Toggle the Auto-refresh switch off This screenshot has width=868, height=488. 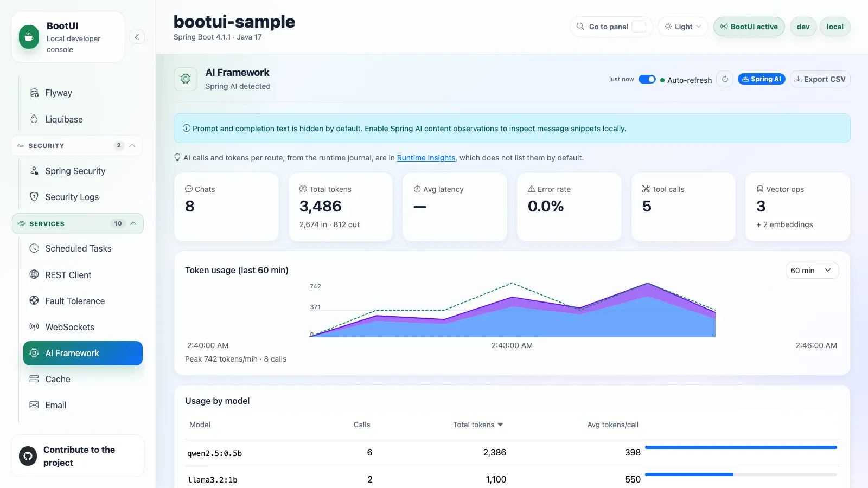tap(647, 79)
